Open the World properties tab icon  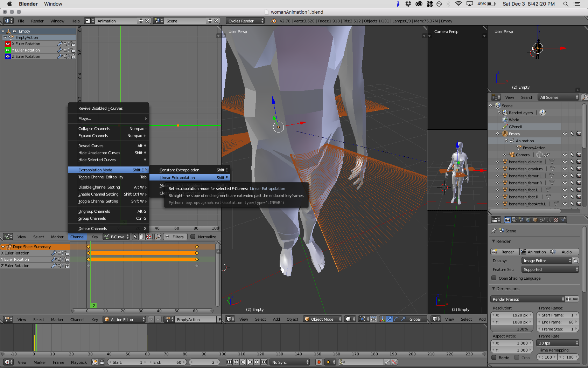528,220
